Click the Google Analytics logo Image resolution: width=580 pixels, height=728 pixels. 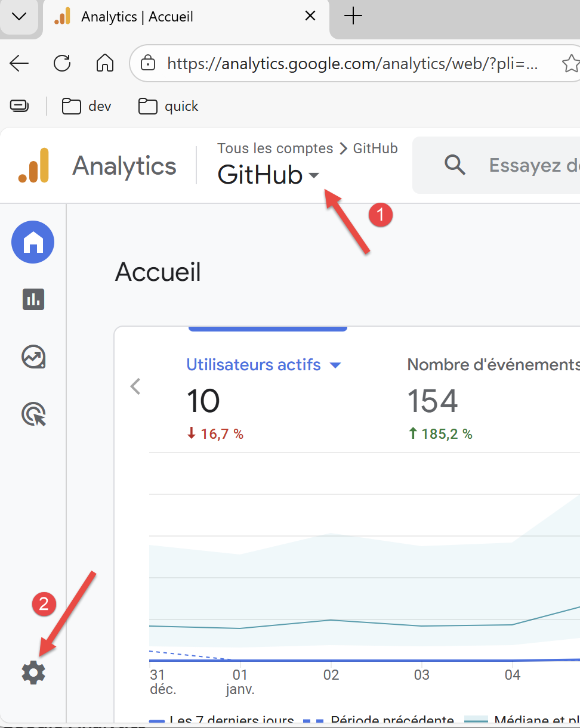(x=34, y=165)
